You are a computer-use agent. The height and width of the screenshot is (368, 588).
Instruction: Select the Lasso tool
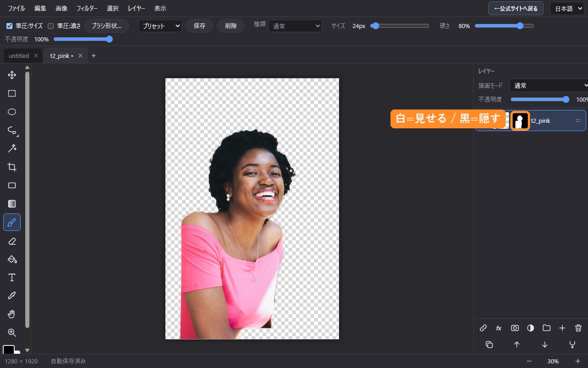(x=12, y=130)
